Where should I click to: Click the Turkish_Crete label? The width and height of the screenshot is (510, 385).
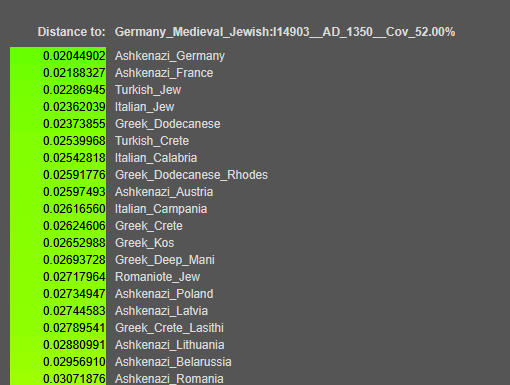152,141
